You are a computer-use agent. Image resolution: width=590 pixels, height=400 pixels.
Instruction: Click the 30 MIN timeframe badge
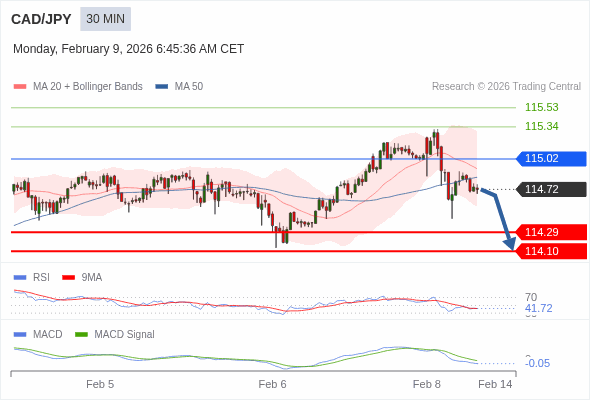click(x=105, y=19)
